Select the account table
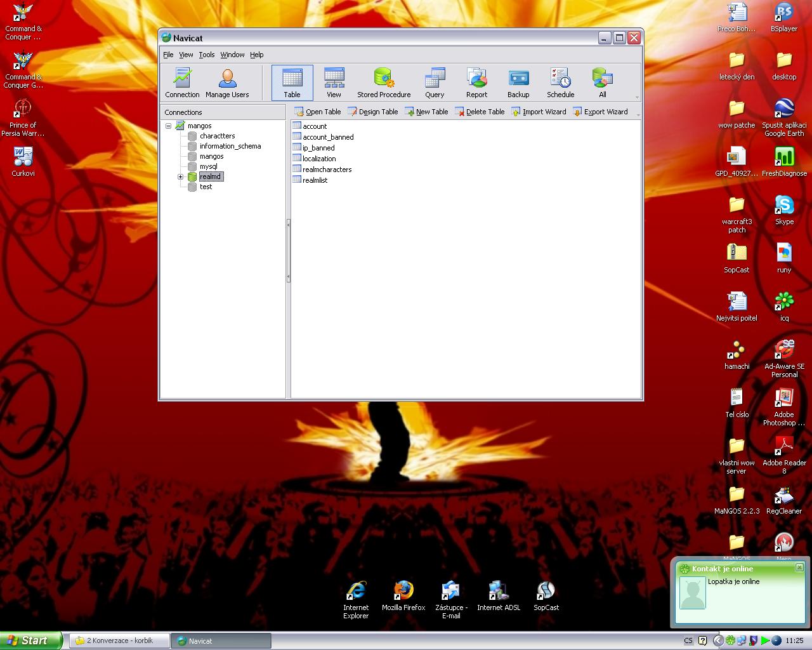The width and height of the screenshot is (812, 650). 310,126
